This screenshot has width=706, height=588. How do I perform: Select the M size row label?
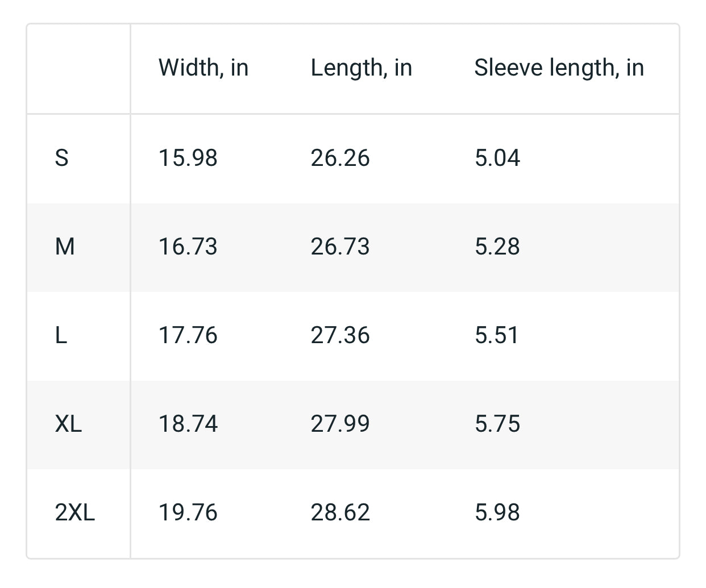[65, 247]
